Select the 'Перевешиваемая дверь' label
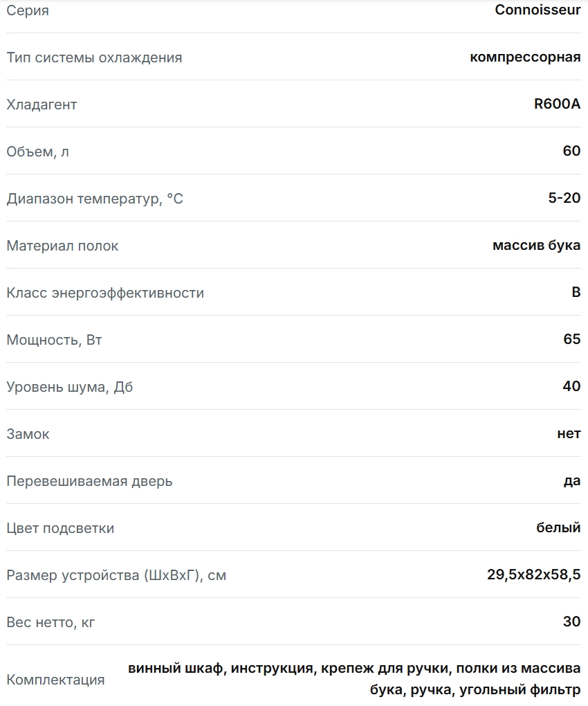This screenshot has width=588, height=706. (89, 481)
